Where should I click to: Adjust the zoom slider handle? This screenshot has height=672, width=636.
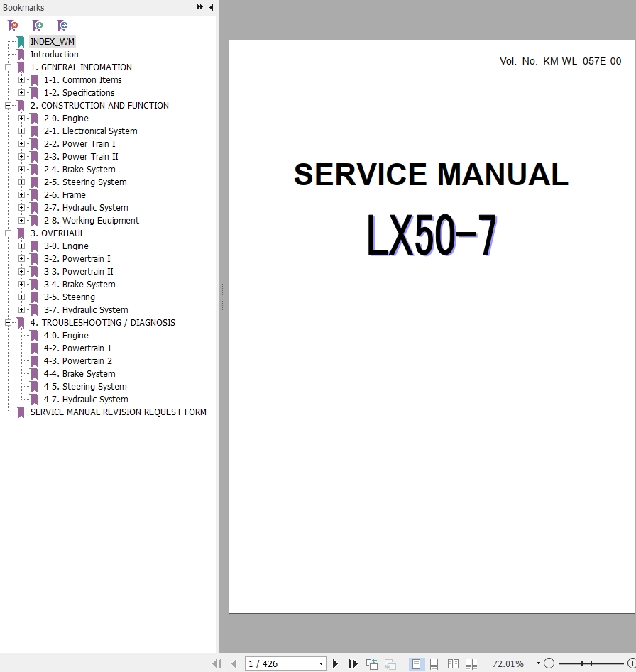(582, 663)
